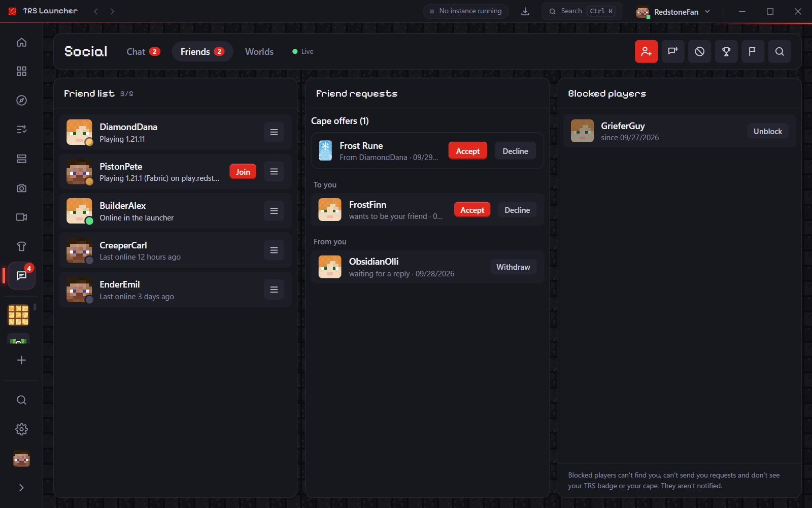Open the tasks checklist icon in sidebar
812x508 pixels.
click(x=21, y=130)
